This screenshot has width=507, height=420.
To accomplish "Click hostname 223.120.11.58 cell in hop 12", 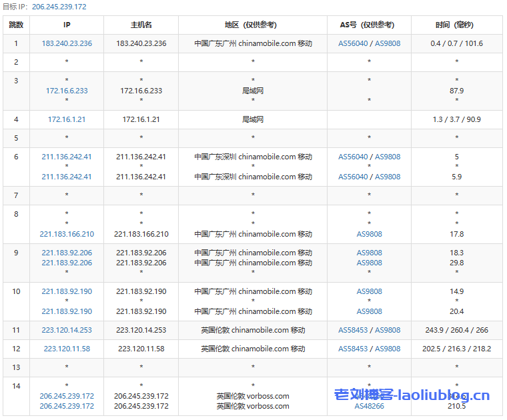I will click(x=141, y=349).
